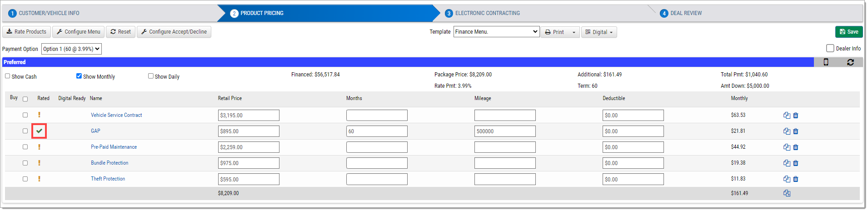The height and width of the screenshot is (211, 868).
Task: Toggle the Show Monthly checkbox
Action: click(x=79, y=76)
